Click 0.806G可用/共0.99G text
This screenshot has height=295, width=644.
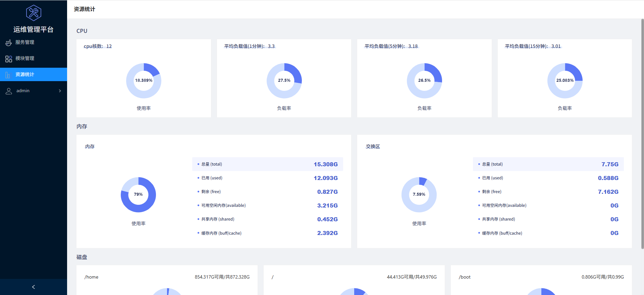click(x=603, y=277)
